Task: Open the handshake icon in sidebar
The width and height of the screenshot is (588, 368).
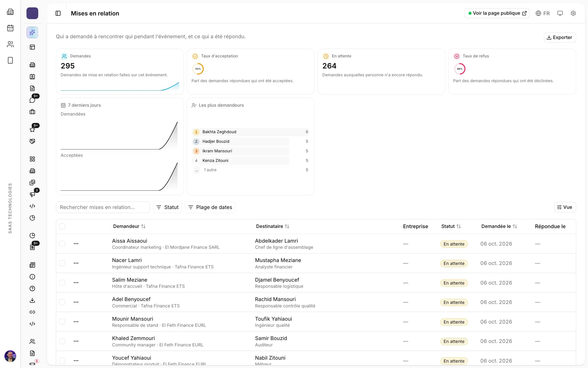Action: (32, 141)
